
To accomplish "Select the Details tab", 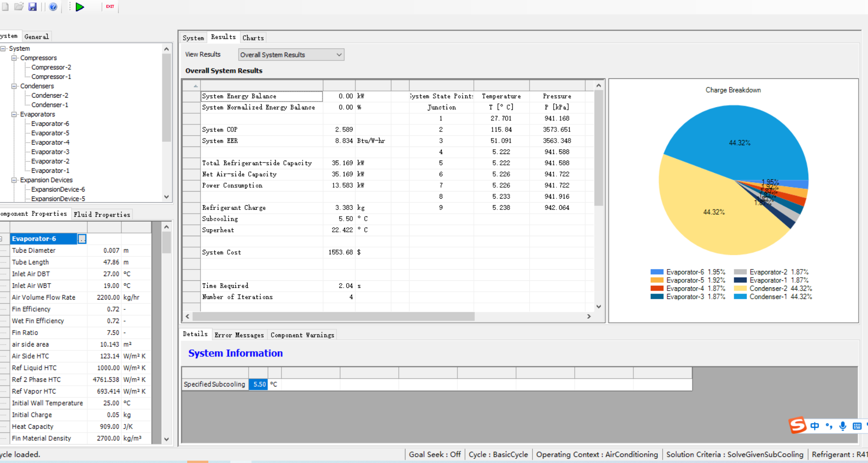I will click(195, 334).
